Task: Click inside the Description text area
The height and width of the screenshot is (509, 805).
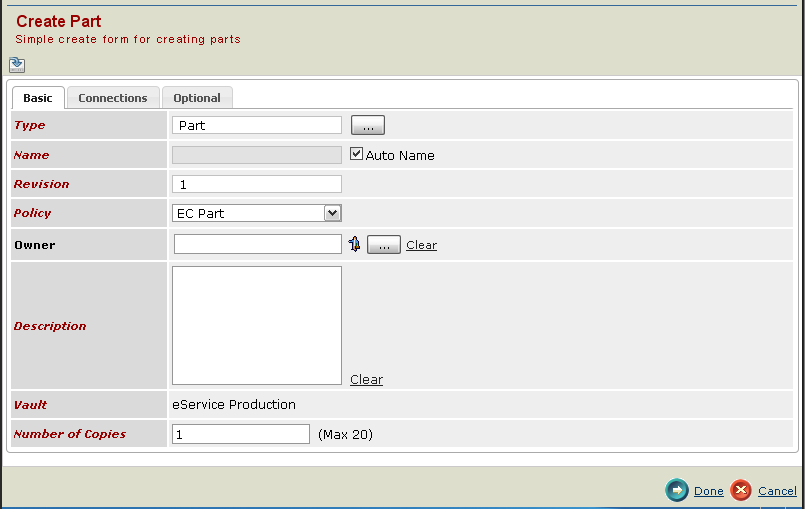Action: point(257,325)
